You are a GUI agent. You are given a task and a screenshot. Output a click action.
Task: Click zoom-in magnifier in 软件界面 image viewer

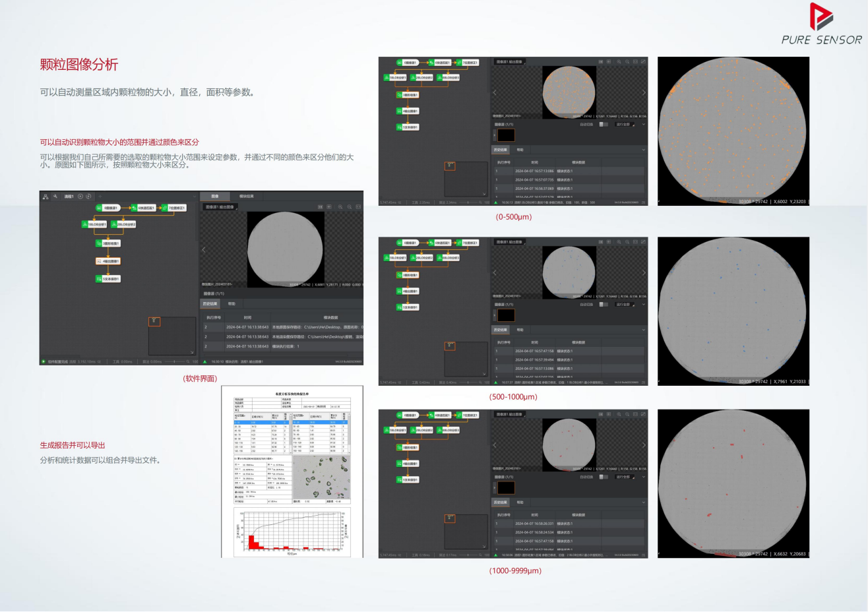pos(340,207)
